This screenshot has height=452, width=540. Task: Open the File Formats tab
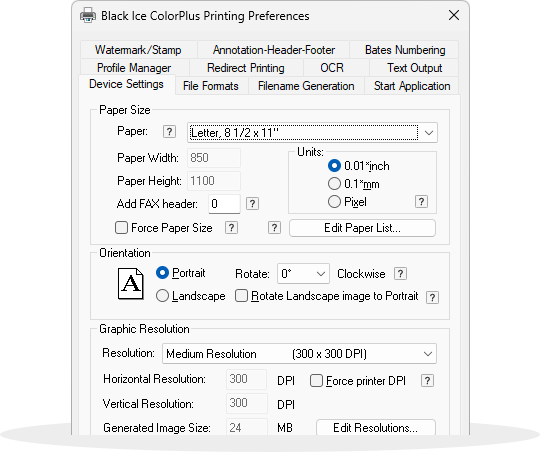[211, 86]
